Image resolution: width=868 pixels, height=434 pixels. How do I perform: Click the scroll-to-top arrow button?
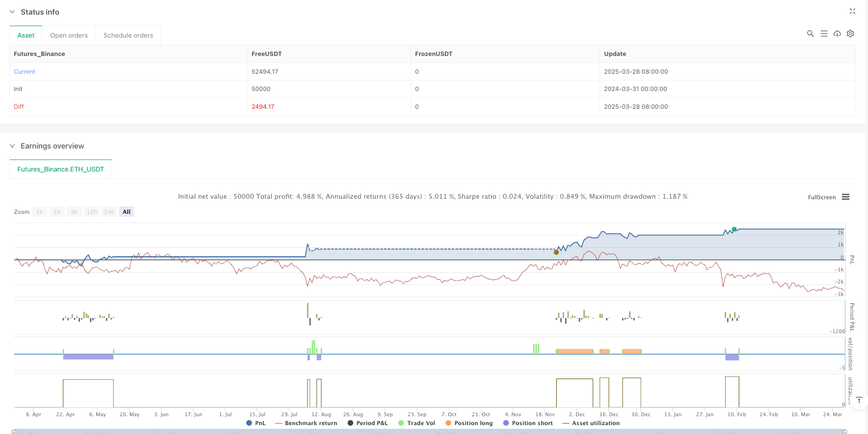tap(859, 401)
